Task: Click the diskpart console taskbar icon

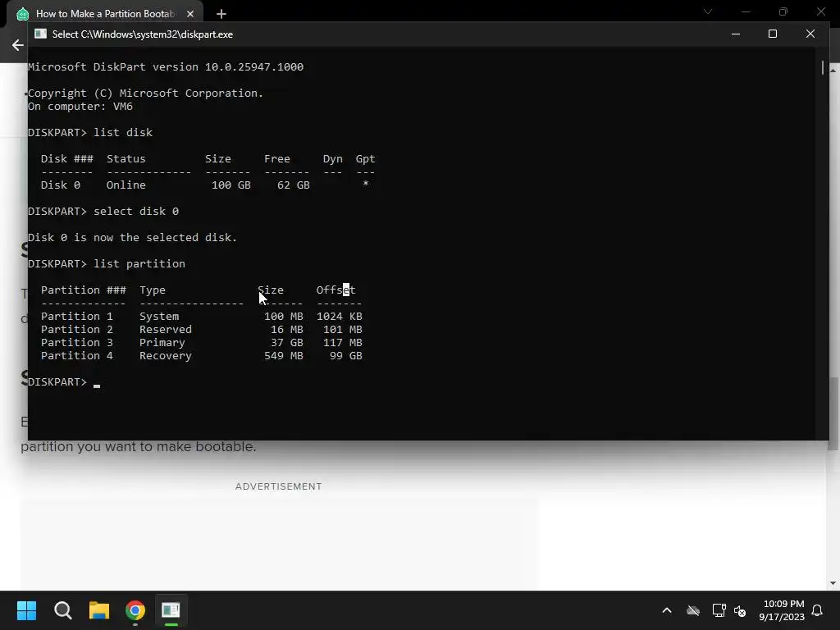Action: coord(171,610)
